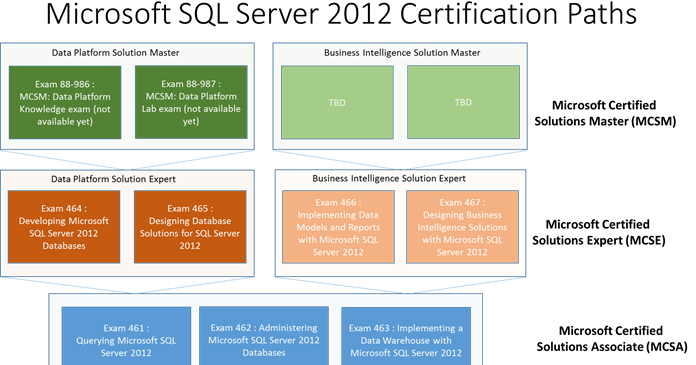The width and height of the screenshot is (696, 365).
Task: Click Exam 462 Administering SQL Server 2012 Databases box
Action: pos(264,336)
